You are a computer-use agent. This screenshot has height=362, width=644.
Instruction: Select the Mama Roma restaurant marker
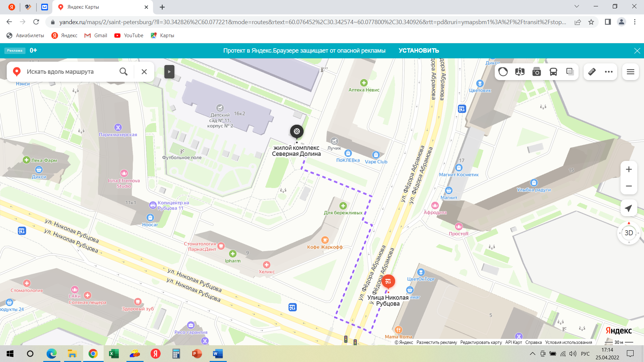398,330
